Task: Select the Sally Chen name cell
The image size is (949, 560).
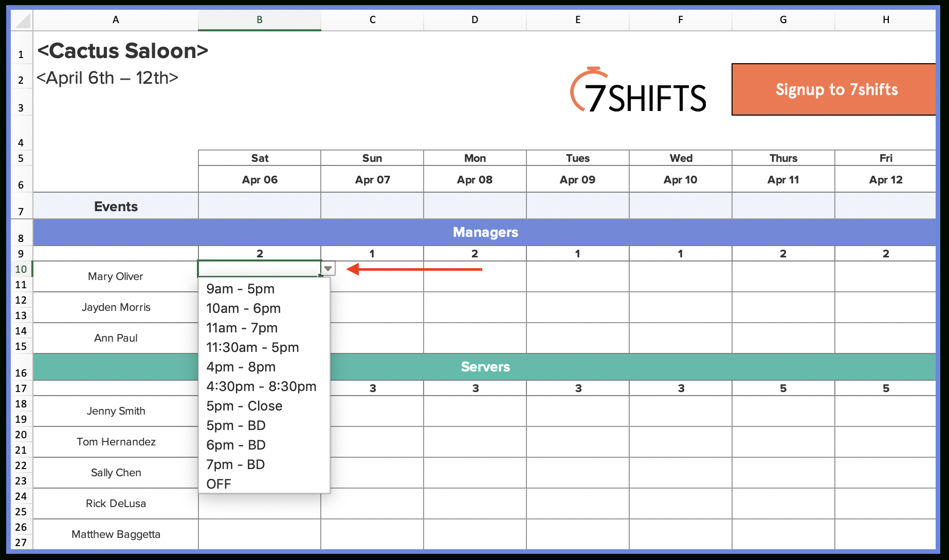Action: click(116, 473)
